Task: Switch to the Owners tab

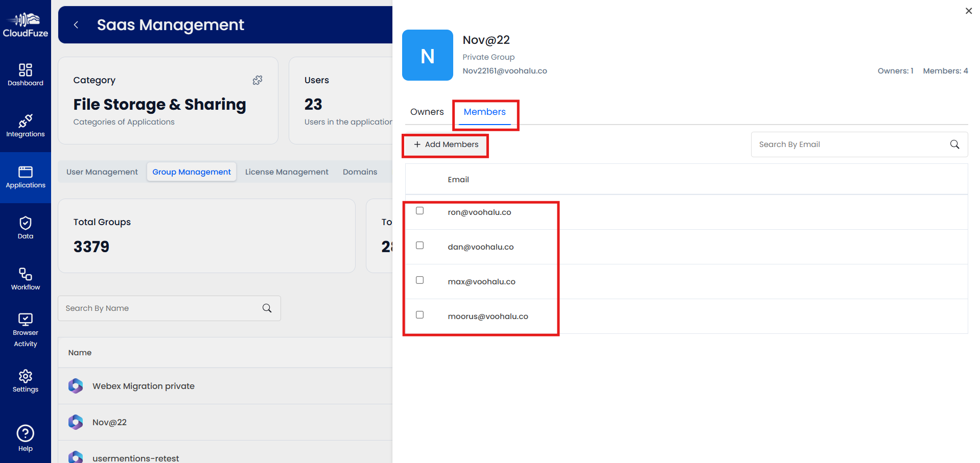Action: pyautogui.click(x=426, y=111)
